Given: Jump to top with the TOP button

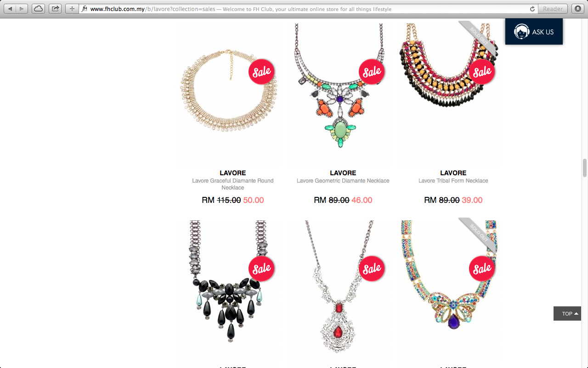Looking at the screenshot, I should 567,313.
